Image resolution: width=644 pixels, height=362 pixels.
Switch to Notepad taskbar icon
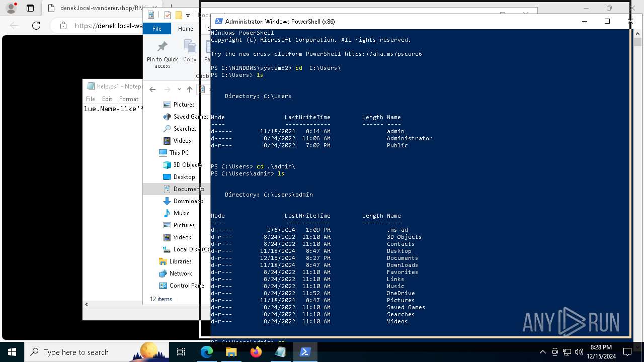coord(280,352)
